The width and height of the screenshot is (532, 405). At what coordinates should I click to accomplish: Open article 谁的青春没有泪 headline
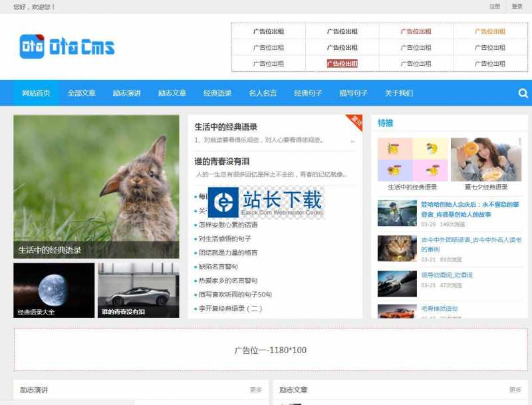pyautogui.click(x=222, y=162)
